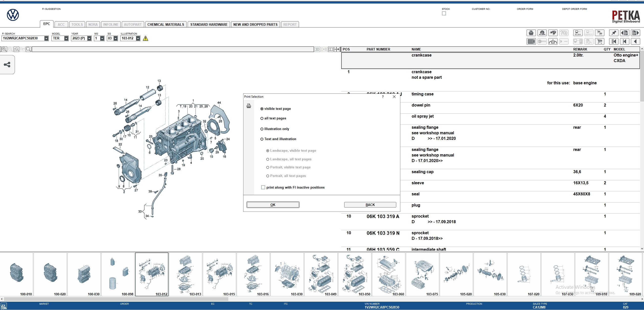Select 'Text and illustration' radio option
This screenshot has height=310, width=644.
[x=278, y=139]
